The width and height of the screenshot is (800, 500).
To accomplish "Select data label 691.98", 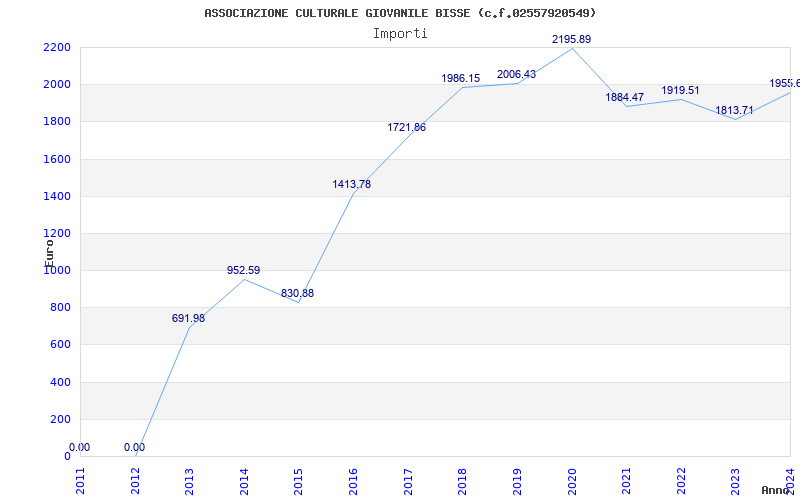I will tap(188, 318).
